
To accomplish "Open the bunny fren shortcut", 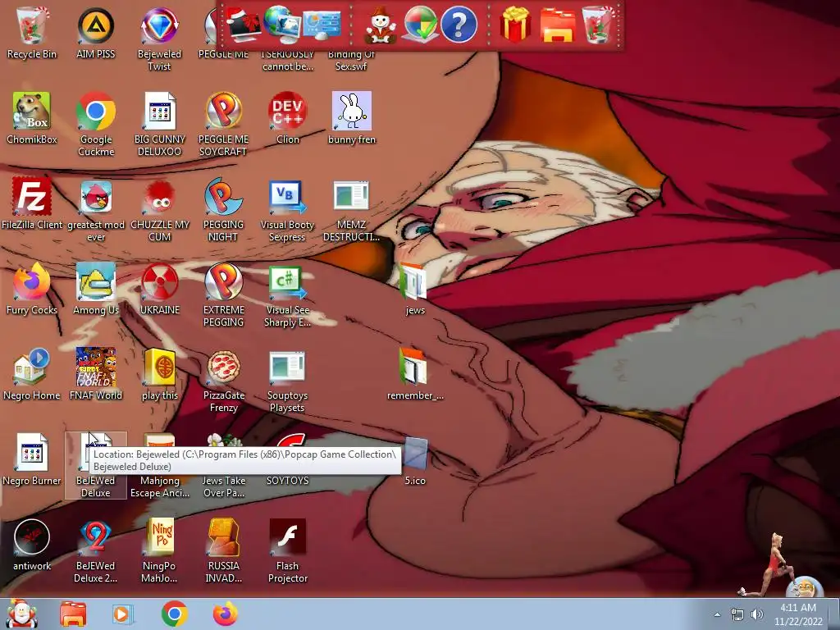I will tap(351, 118).
